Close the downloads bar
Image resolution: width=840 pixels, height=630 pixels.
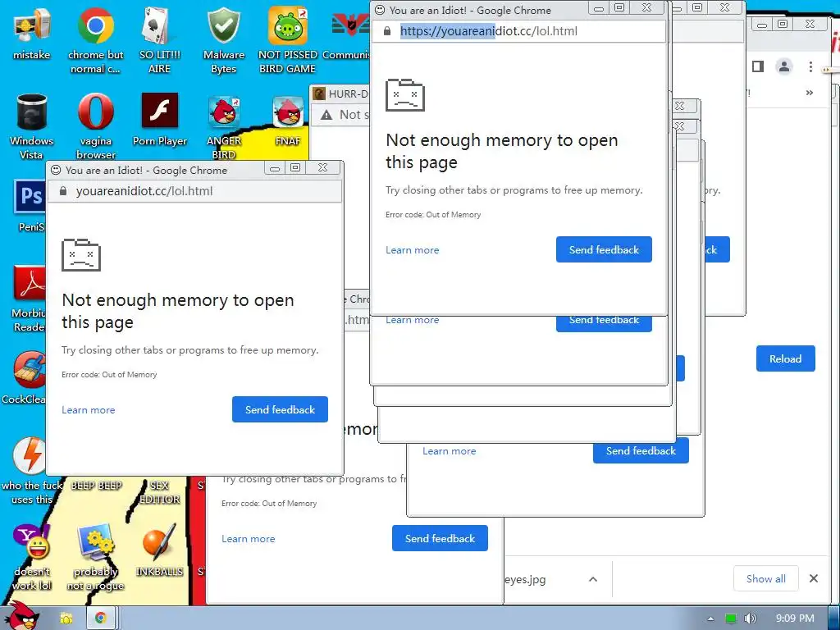pos(814,578)
